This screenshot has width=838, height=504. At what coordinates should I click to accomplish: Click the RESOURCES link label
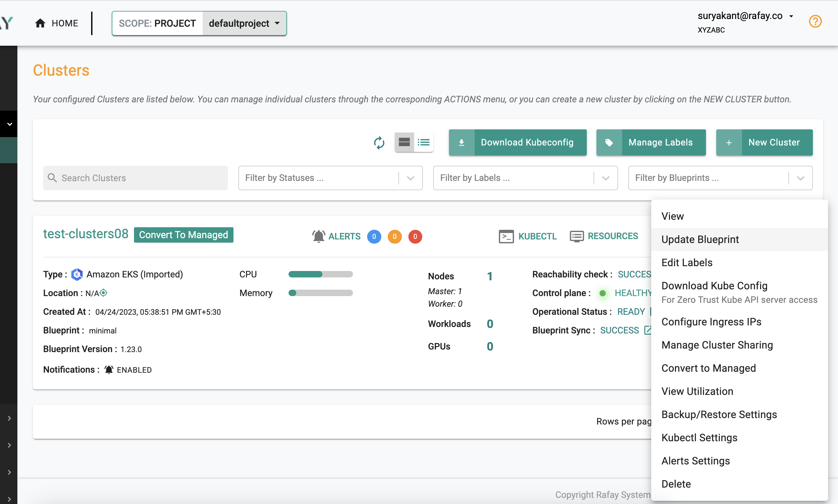coord(613,236)
